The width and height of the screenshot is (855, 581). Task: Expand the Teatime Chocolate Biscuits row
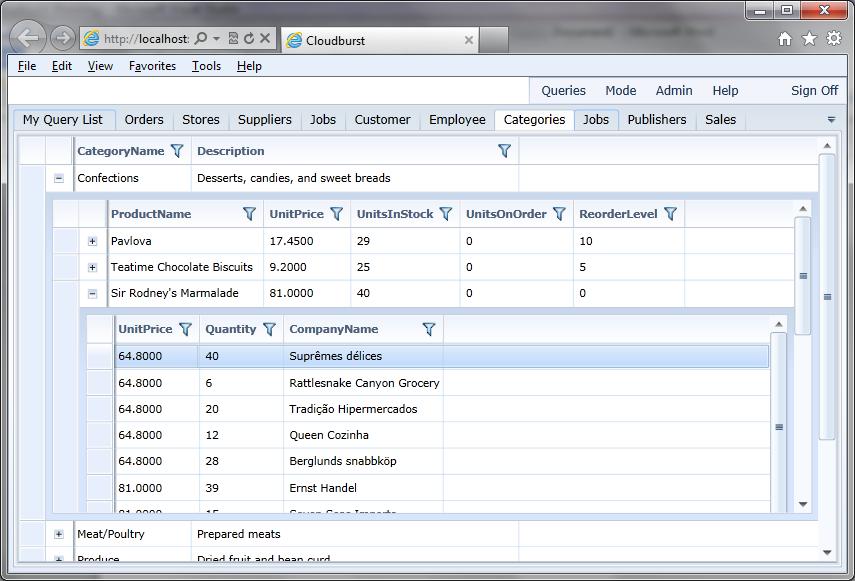coord(92,267)
